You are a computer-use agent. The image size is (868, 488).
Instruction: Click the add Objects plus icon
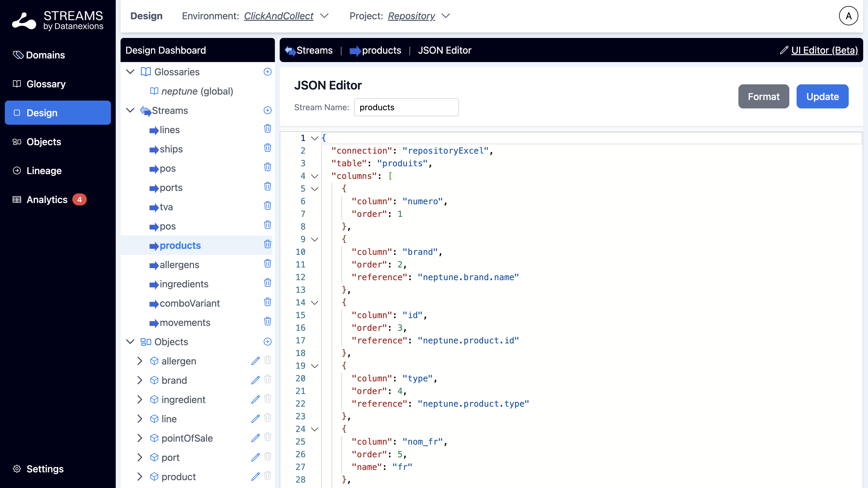click(268, 342)
